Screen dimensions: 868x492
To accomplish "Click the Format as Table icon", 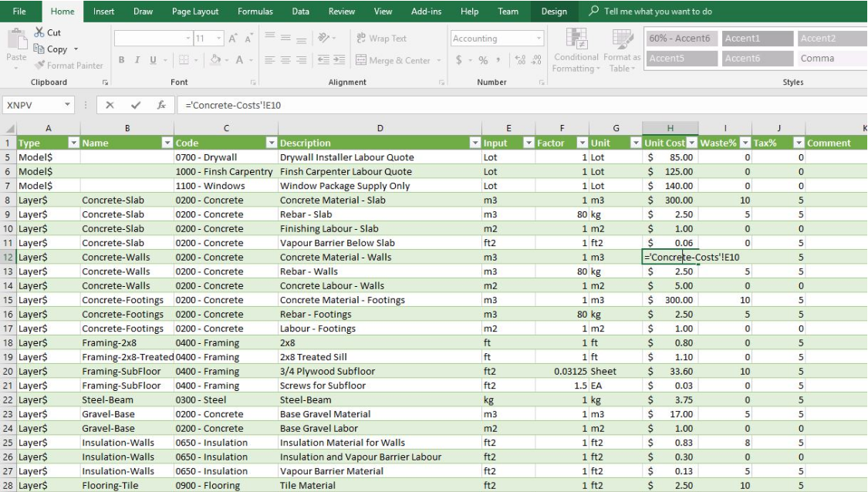I will (622, 40).
